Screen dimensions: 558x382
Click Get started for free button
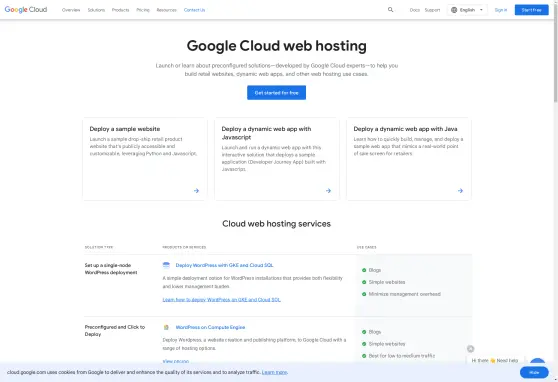[277, 93]
